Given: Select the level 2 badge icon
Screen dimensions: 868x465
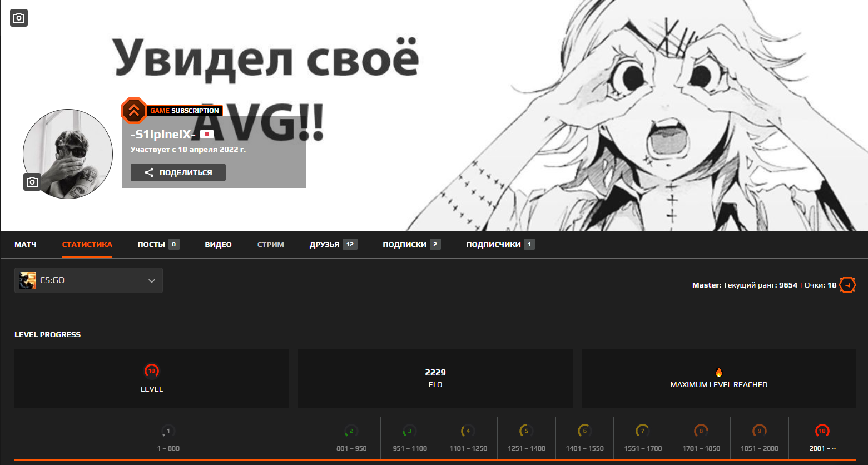Looking at the screenshot, I should pyautogui.click(x=351, y=431).
